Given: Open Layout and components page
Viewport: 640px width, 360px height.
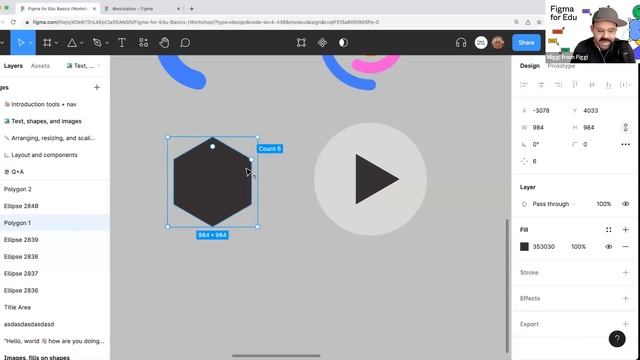Looking at the screenshot, I should 44,155.
